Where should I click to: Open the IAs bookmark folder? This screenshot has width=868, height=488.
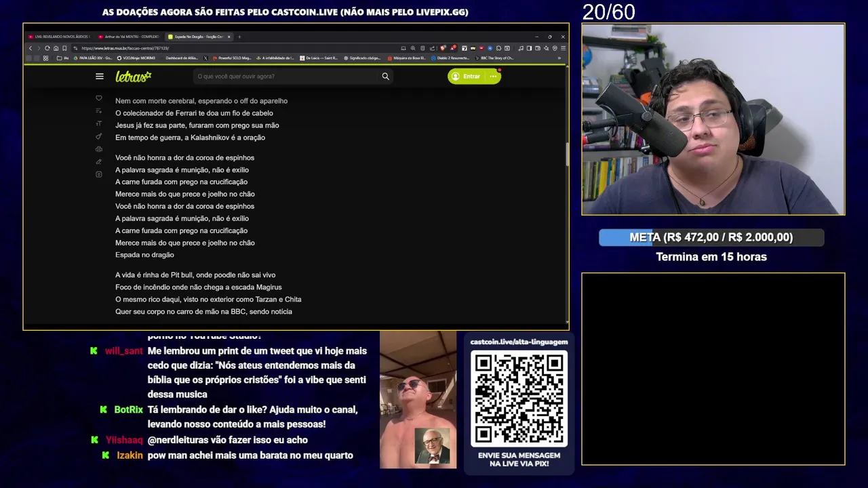coord(64,58)
